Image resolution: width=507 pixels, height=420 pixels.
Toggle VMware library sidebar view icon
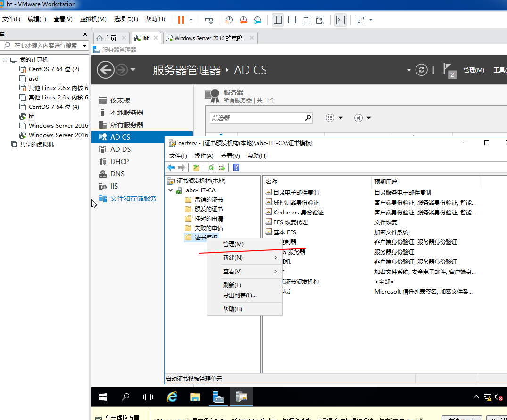[277, 20]
